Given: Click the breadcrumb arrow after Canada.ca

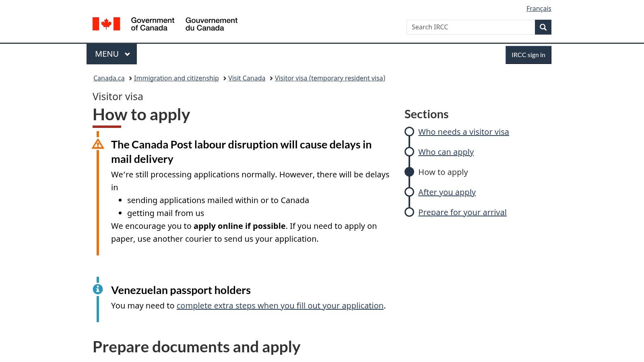Looking at the screenshot, I should [x=130, y=78].
